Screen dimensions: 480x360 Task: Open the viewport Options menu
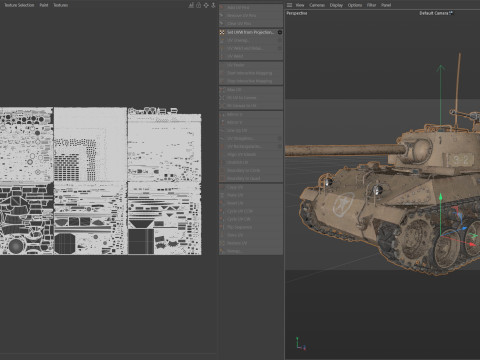coord(355,5)
